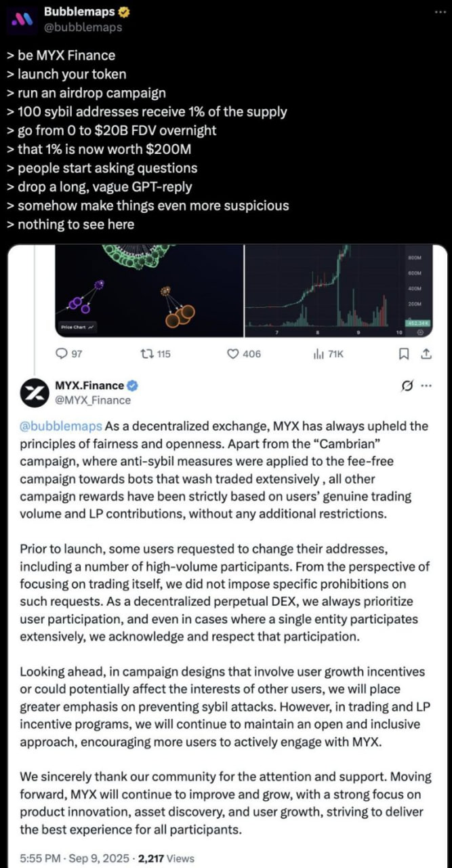Reply to the Bubblemaps tweet via comment icon
Image resolution: width=452 pixels, height=868 pixels.
(62, 353)
